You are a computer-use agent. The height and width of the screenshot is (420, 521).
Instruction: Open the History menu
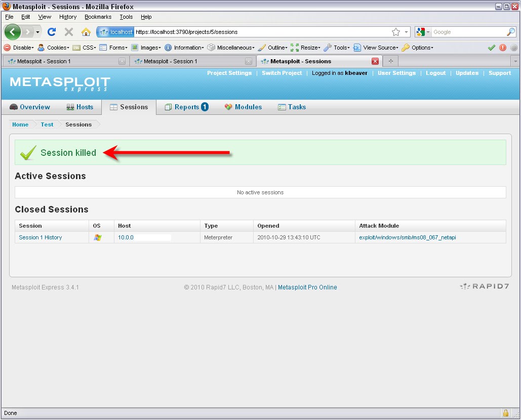click(68, 17)
